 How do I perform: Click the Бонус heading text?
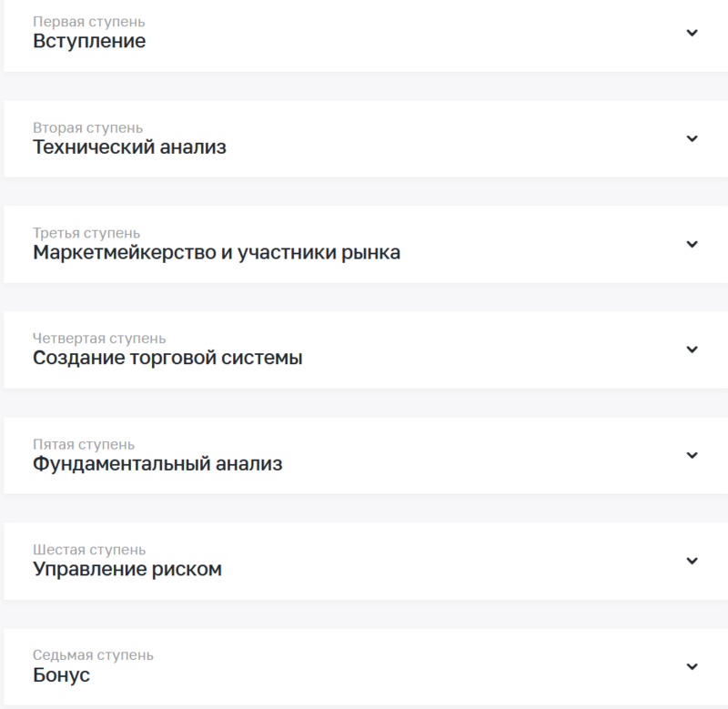pos(62,674)
